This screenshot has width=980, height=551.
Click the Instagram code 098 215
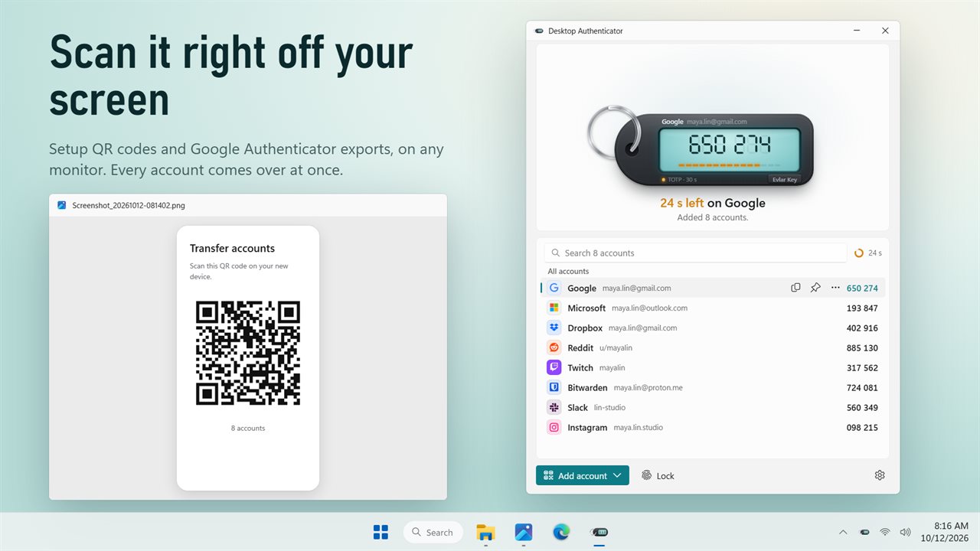point(862,427)
